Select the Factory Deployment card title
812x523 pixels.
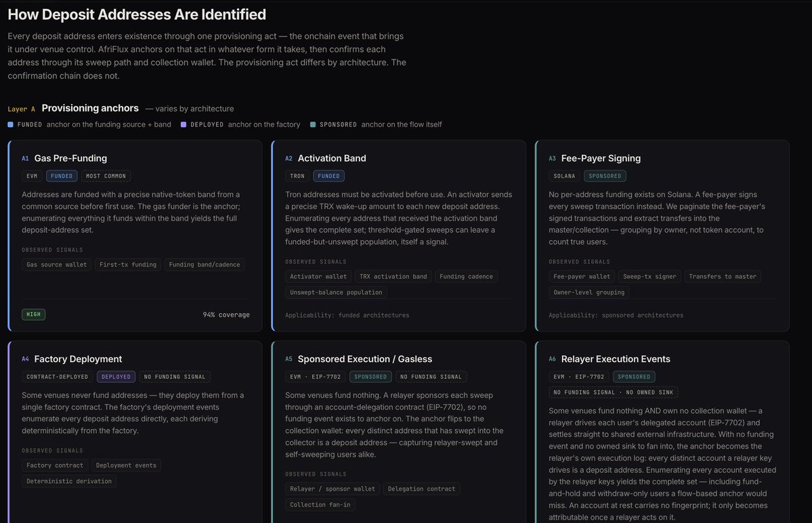tap(78, 359)
